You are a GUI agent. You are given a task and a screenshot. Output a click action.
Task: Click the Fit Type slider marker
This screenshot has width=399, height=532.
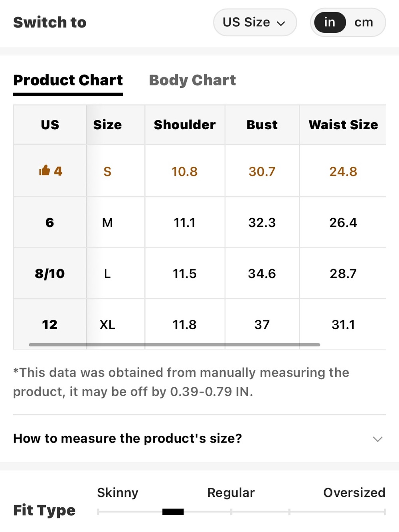(x=173, y=512)
